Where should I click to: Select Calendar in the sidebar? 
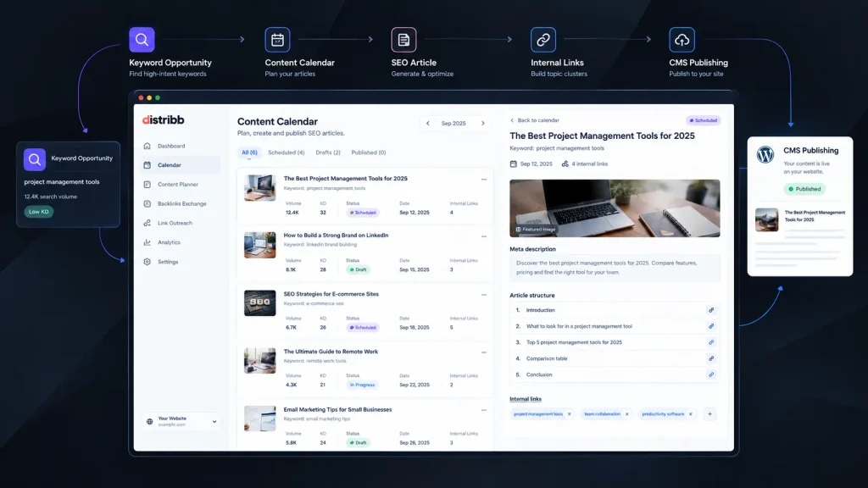coord(181,165)
